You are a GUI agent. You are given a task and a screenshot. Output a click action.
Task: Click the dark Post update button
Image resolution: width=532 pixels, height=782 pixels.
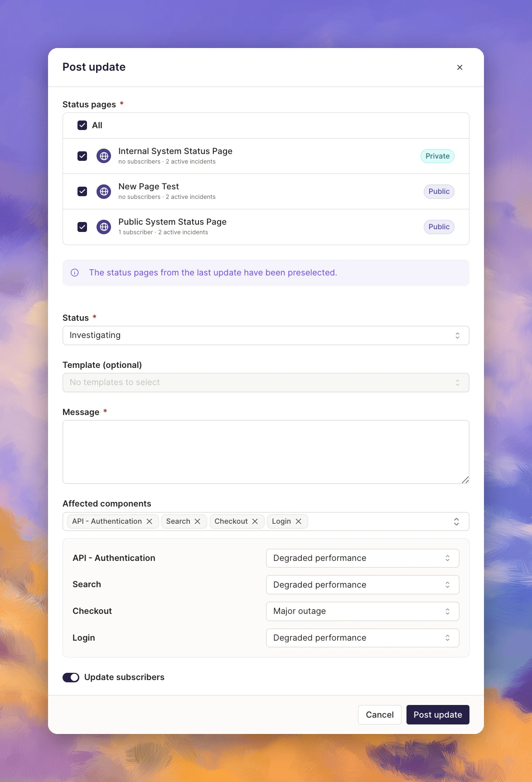pos(438,715)
